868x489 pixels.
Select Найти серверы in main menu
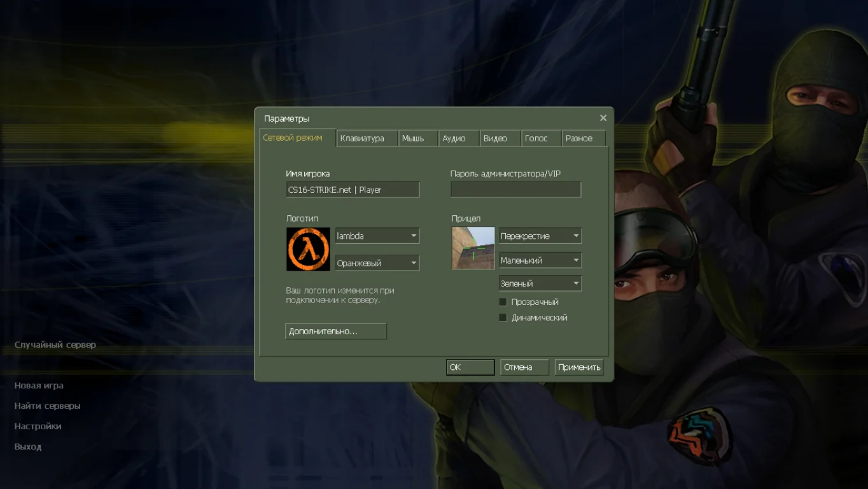click(x=47, y=406)
